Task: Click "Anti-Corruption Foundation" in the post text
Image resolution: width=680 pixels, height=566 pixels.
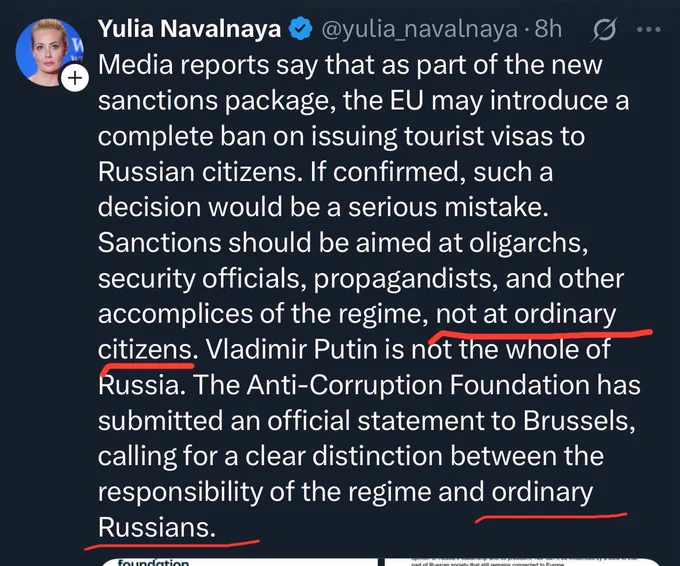Action: coord(419,385)
